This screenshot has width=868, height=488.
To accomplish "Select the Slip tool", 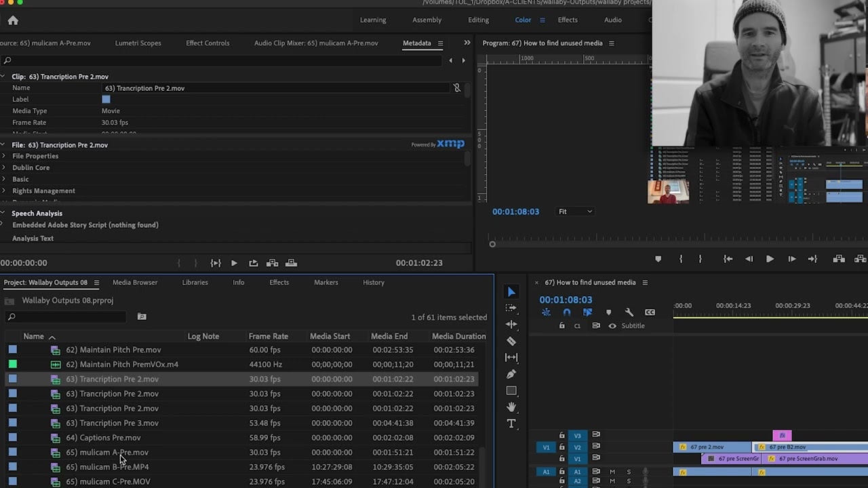I will coord(511,357).
